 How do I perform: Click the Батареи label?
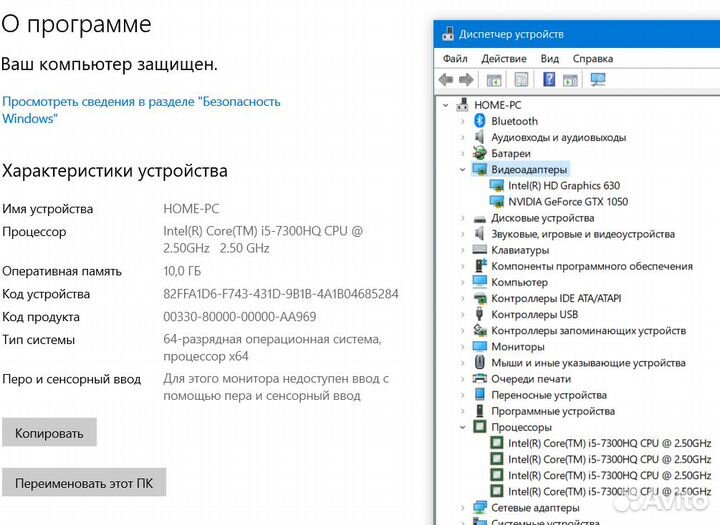[511, 153]
